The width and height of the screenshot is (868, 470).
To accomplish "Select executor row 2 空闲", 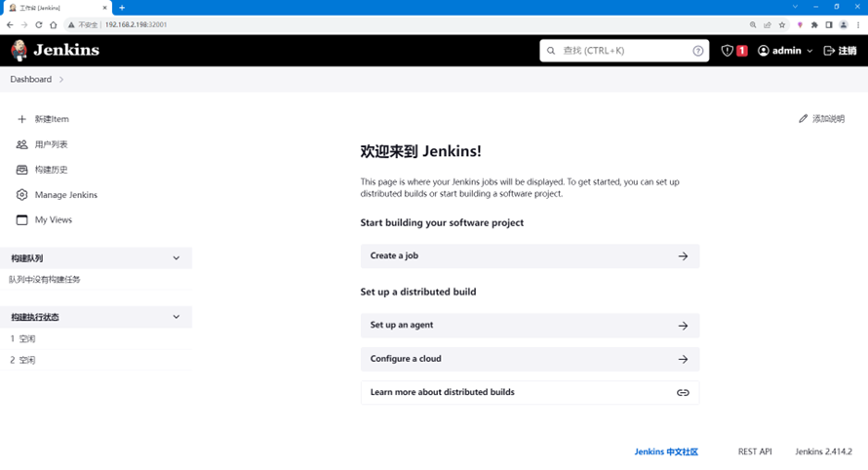I will click(97, 360).
